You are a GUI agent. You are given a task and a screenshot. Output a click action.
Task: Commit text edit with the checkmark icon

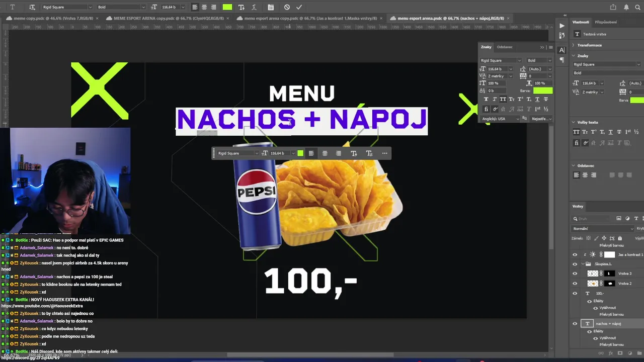(299, 7)
